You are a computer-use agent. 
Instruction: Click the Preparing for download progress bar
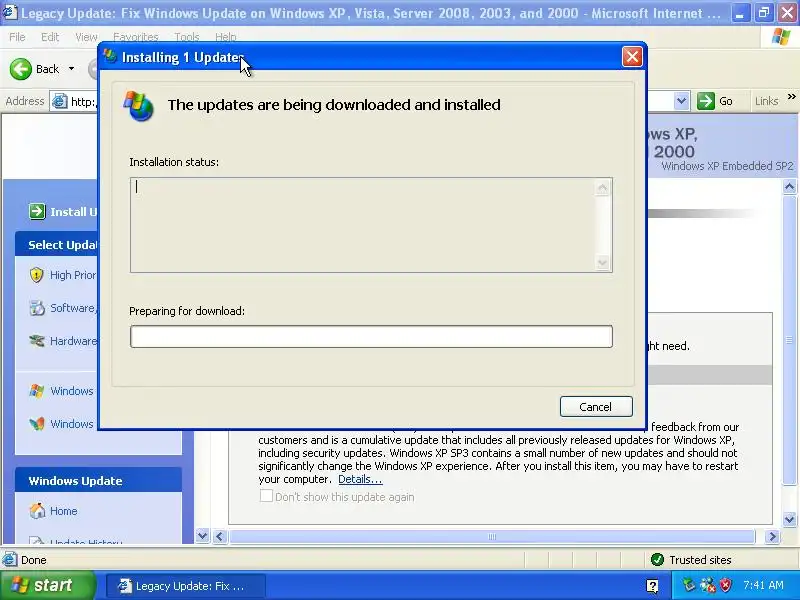pos(371,337)
